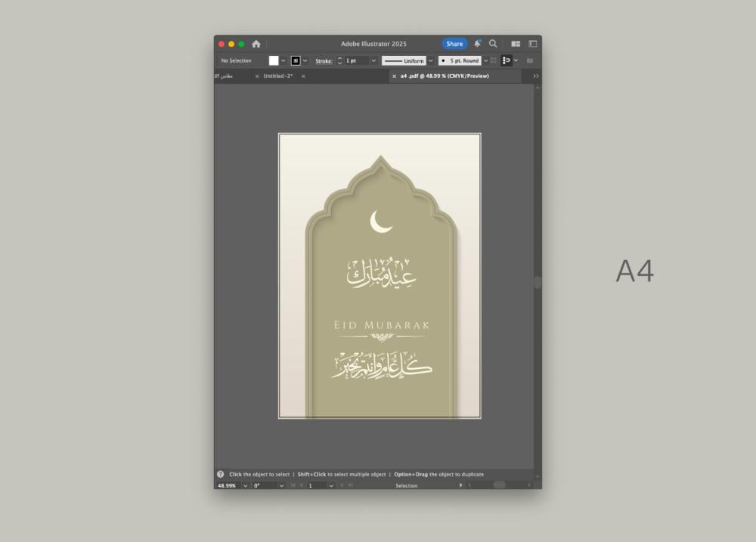Click the workspace switcher icon
756x542 pixels.
click(x=532, y=44)
